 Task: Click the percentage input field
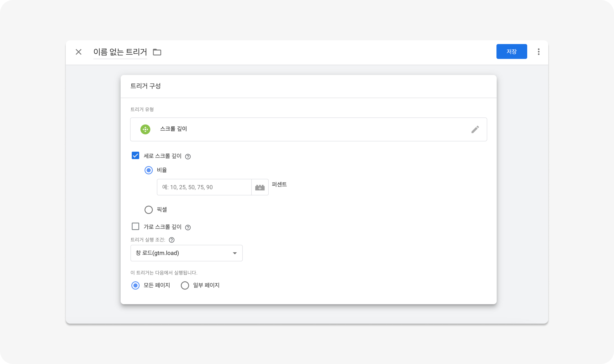(x=204, y=187)
